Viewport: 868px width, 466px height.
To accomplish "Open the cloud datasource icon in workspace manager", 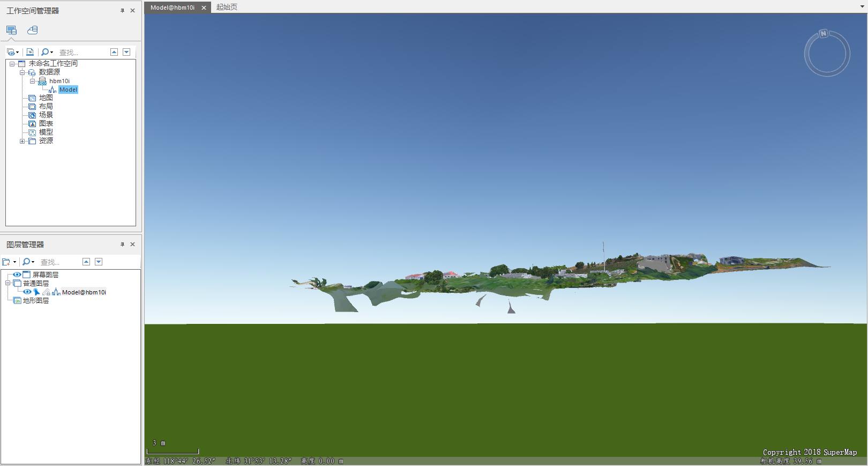I will 33,30.
